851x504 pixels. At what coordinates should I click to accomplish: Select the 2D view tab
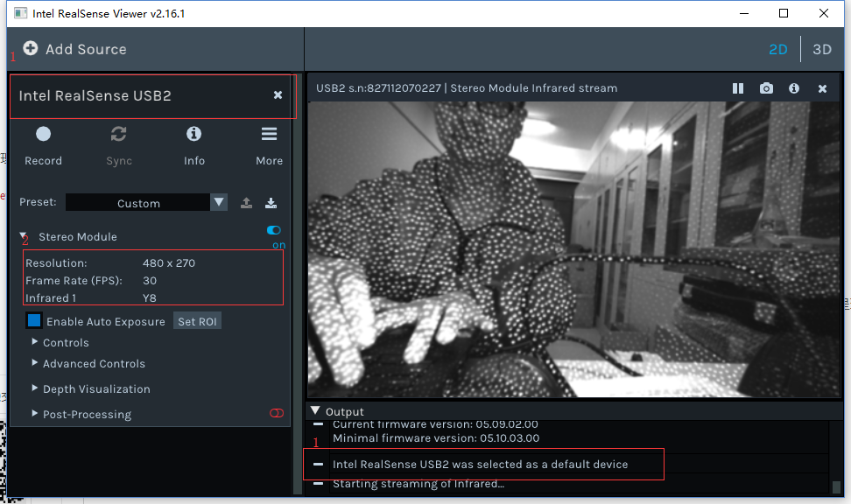[777, 49]
